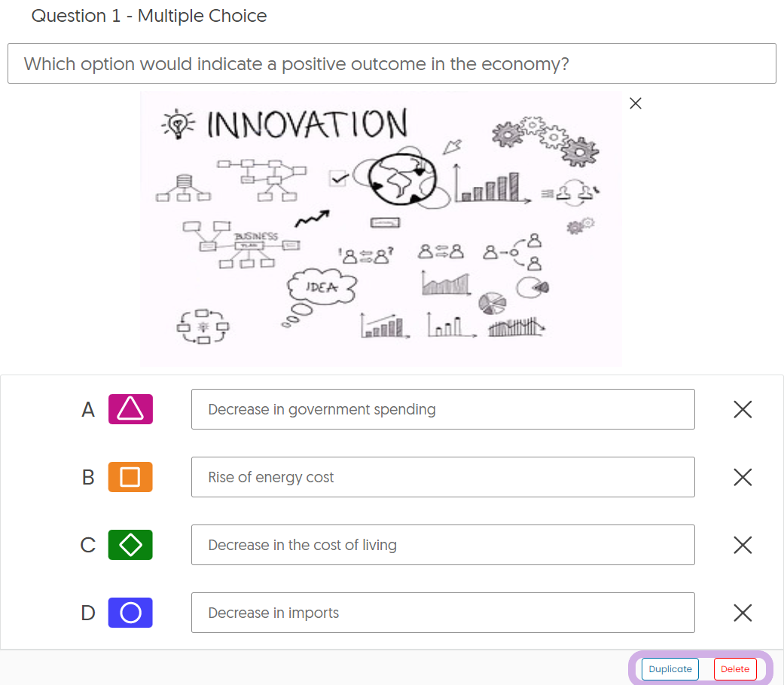784x685 pixels.
Task: Click the Duplicate button
Action: pyautogui.click(x=670, y=669)
